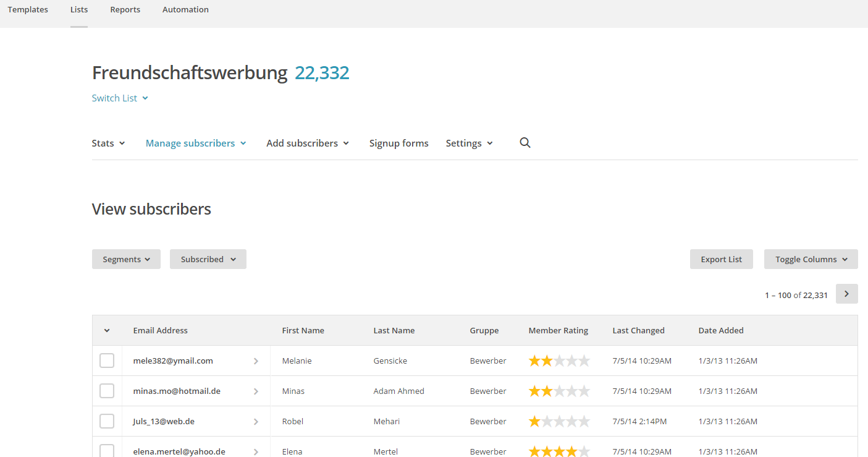
Task: Click Robel Mehari's one-star rating
Action: (558, 422)
